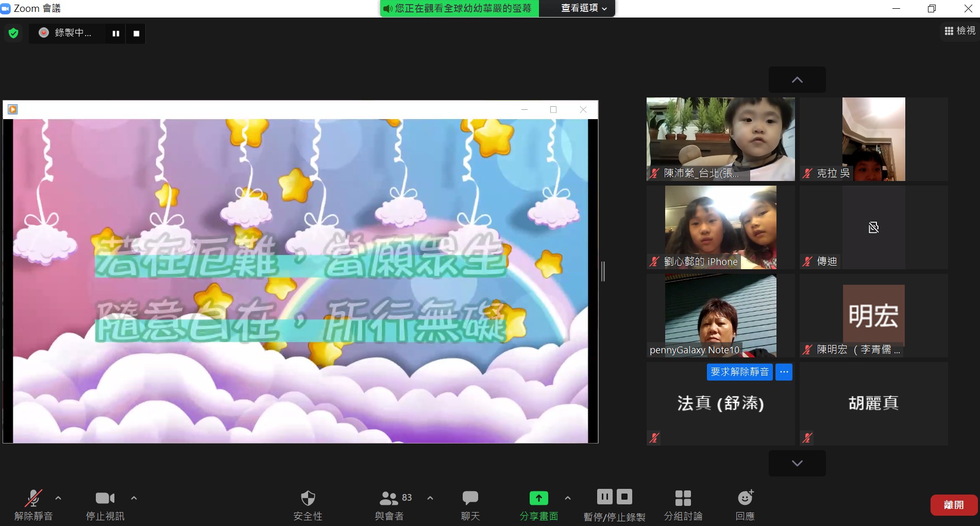Expand audio options arrow beside microphone
980x526 pixels.
click(58, 498)
